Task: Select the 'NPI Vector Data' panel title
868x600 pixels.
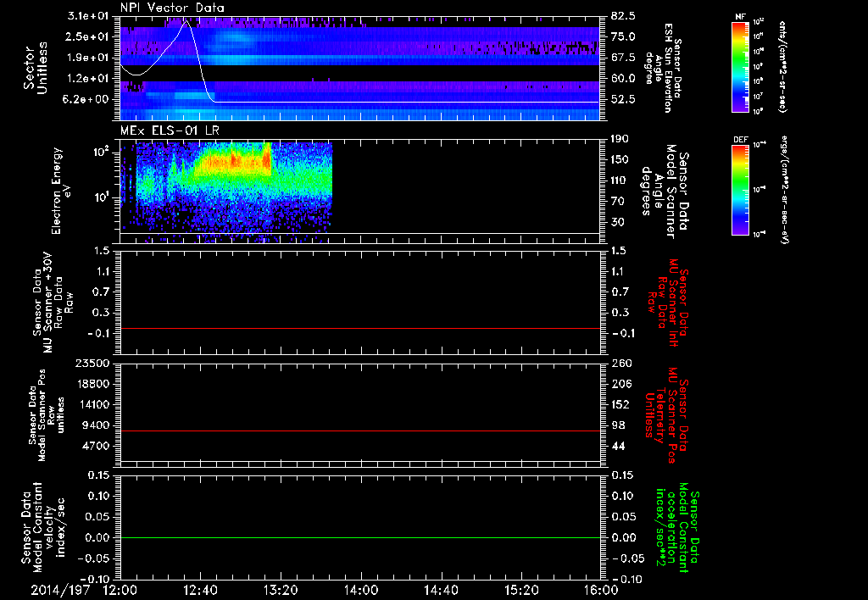Action: 172,8
